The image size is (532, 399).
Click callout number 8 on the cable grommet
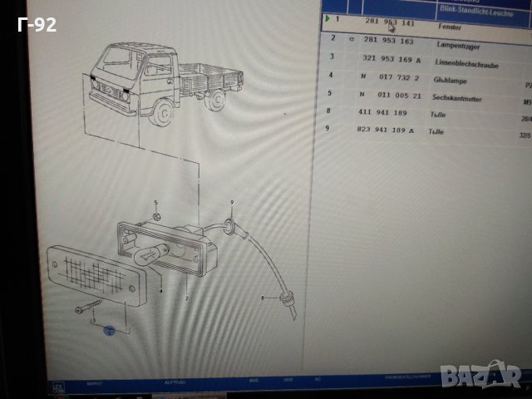point(261,298)
